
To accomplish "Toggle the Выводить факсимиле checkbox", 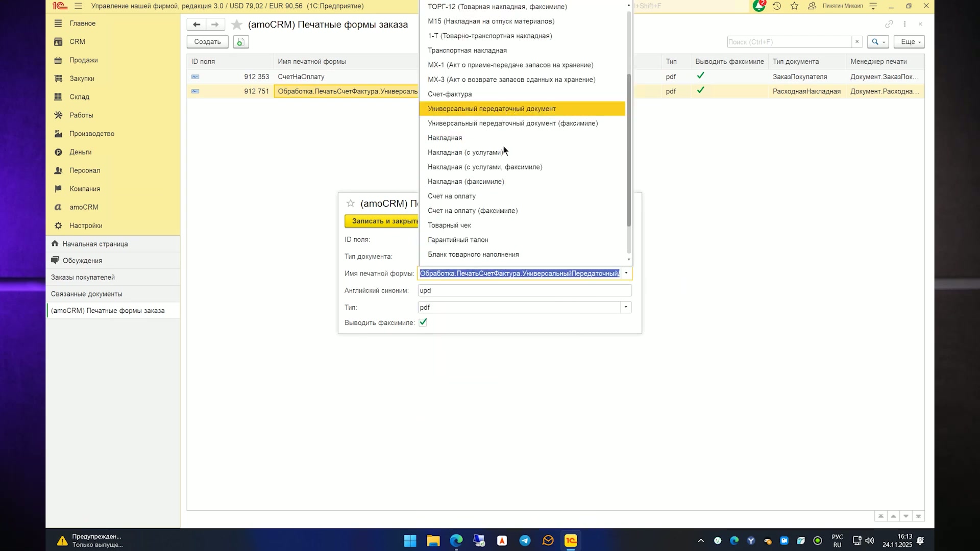I will point(423,322).
